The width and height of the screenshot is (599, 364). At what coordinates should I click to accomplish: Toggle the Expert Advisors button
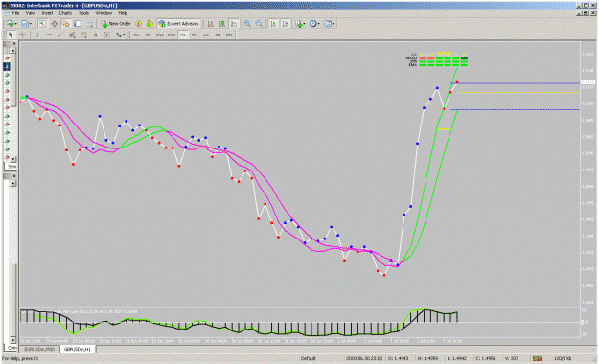pyautogui.click(x=179, y=24)
